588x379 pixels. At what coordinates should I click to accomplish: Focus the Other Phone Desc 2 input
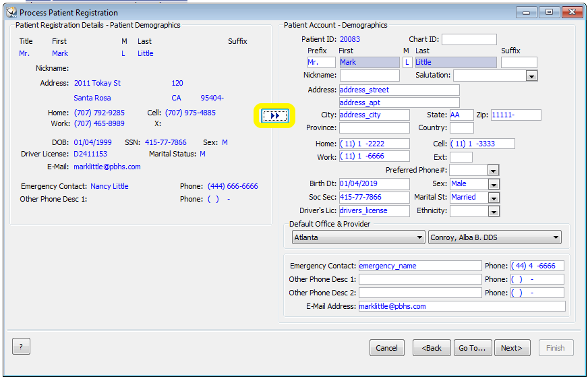[x=420, y=293]
